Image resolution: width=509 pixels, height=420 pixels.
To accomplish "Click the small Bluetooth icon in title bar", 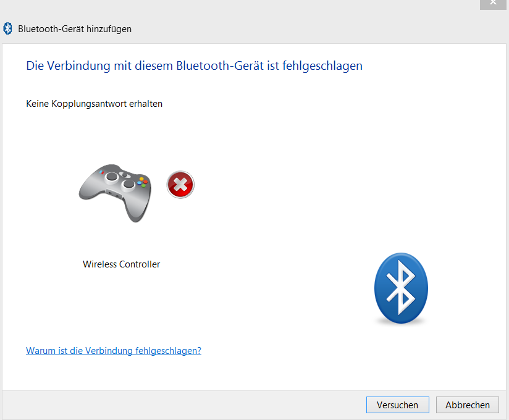I will click(x=8, y=28).
